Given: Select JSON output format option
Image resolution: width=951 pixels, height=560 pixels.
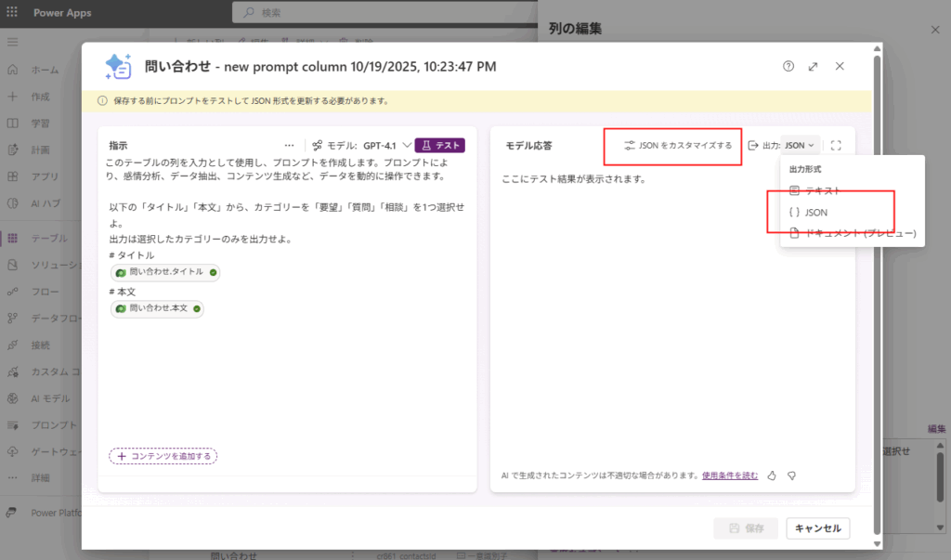Looking at the screenshot, I should (x=814, y=213).
